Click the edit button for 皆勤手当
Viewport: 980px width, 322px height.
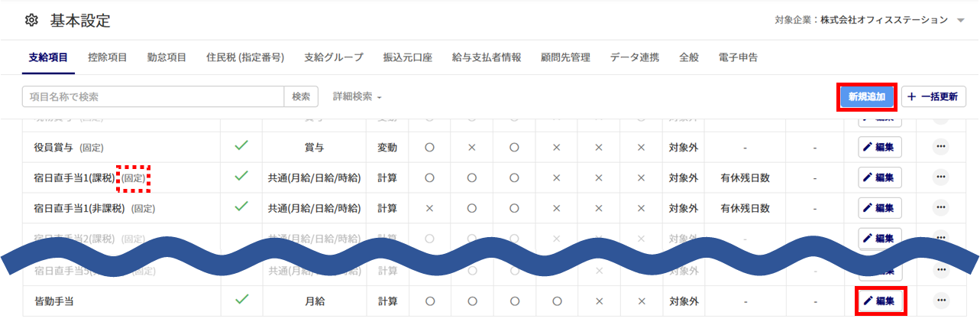click(x=880, y=301)
